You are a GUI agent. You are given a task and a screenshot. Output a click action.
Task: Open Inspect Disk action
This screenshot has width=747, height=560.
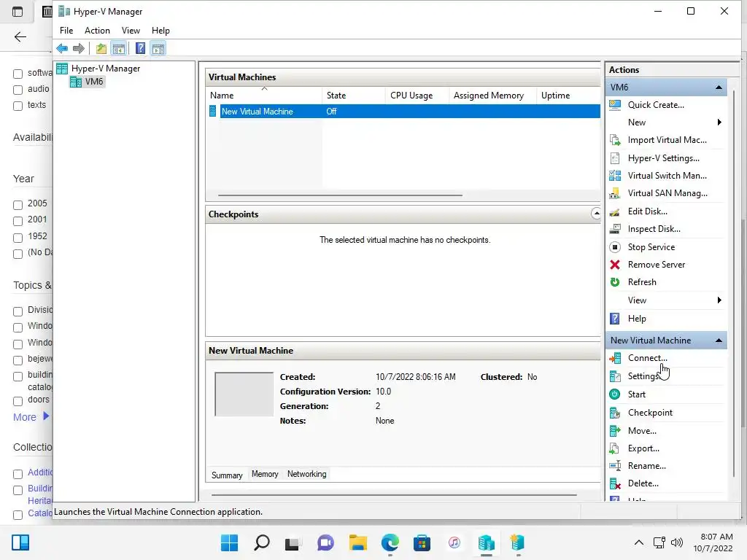(654, 229)
